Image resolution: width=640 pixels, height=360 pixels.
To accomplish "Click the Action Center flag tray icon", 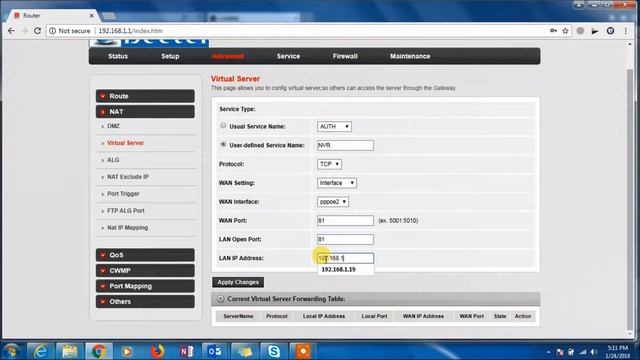I will pos(560,352).
